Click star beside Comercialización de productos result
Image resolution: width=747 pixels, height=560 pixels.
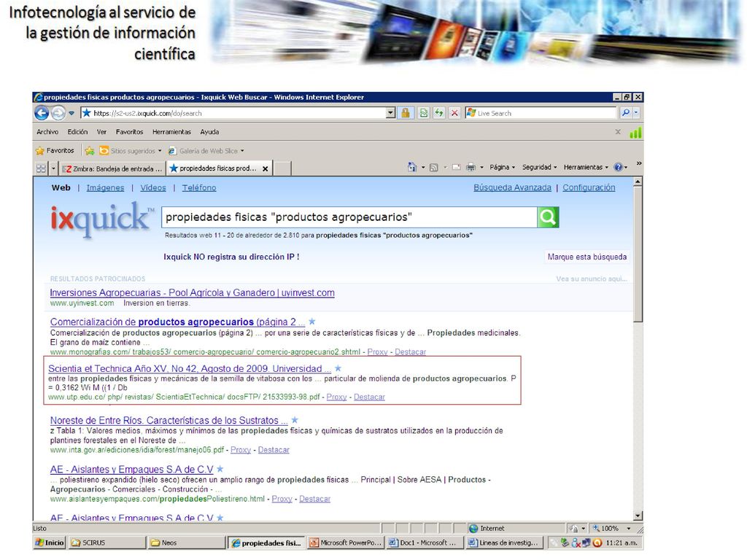[312, 322]
